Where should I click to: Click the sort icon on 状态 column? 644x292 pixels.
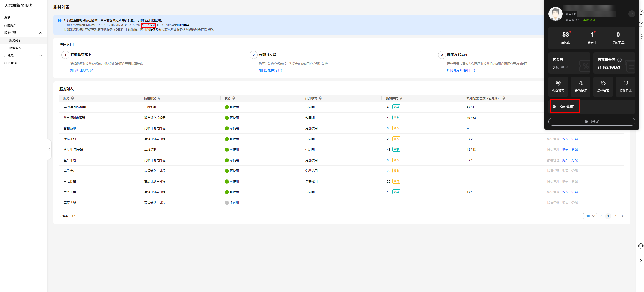pyautogui.click(x=234, y=98)
